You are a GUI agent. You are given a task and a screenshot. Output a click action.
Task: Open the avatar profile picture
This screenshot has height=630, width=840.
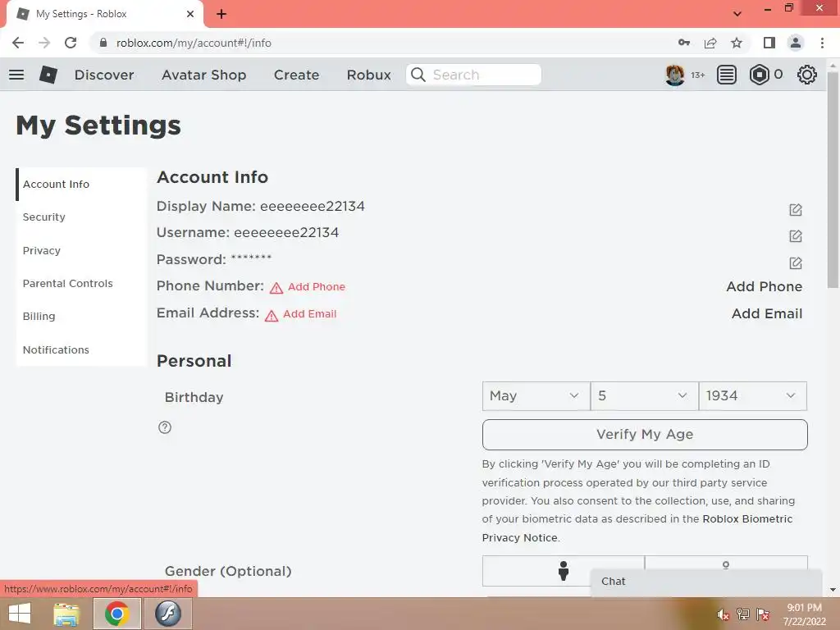674,75
